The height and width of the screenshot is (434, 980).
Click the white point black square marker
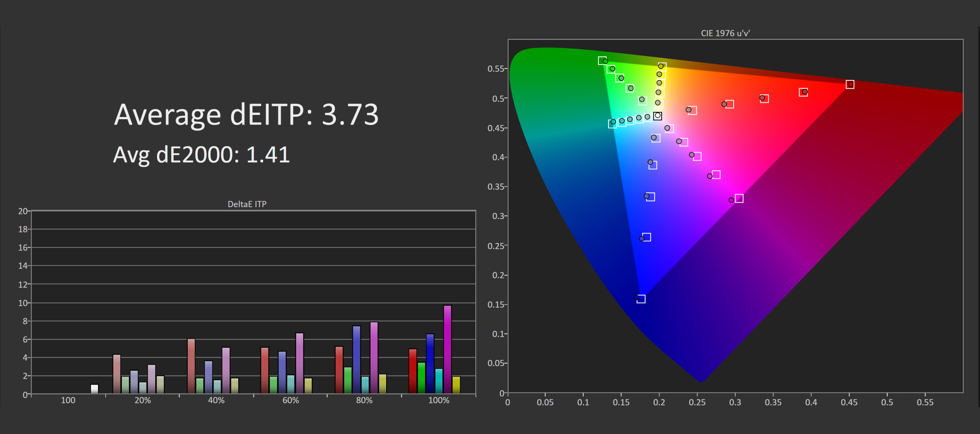tap(657, 116)
